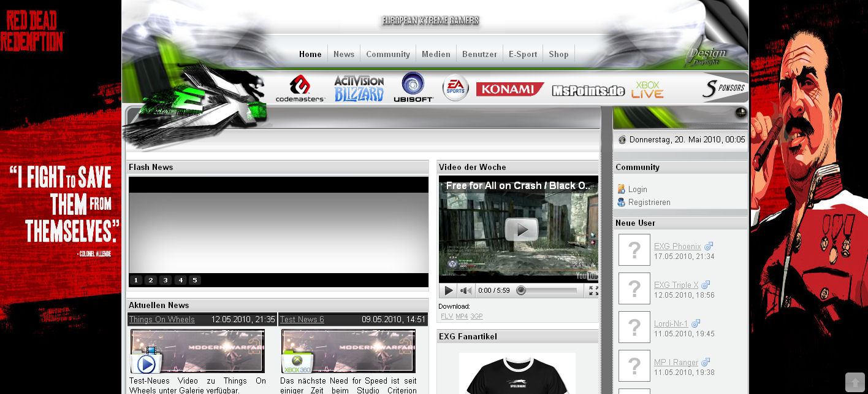The image size is (868, 394).
Task: Click the gender icon next to EXG Triple X
Action: click(706, 285)
